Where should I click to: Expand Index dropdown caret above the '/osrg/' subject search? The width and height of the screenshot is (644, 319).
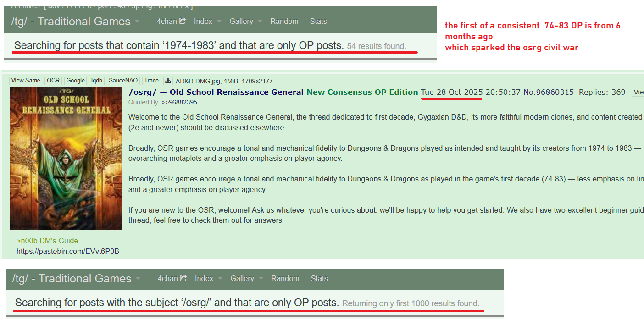(220, 279)
